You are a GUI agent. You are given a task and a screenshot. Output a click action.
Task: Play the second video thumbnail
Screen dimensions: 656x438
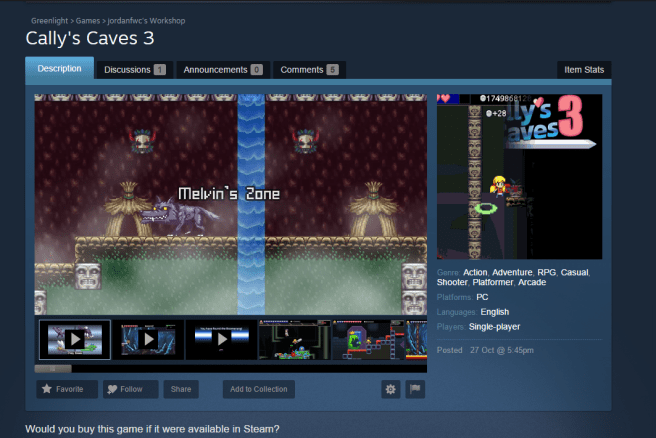coord(148,340)
